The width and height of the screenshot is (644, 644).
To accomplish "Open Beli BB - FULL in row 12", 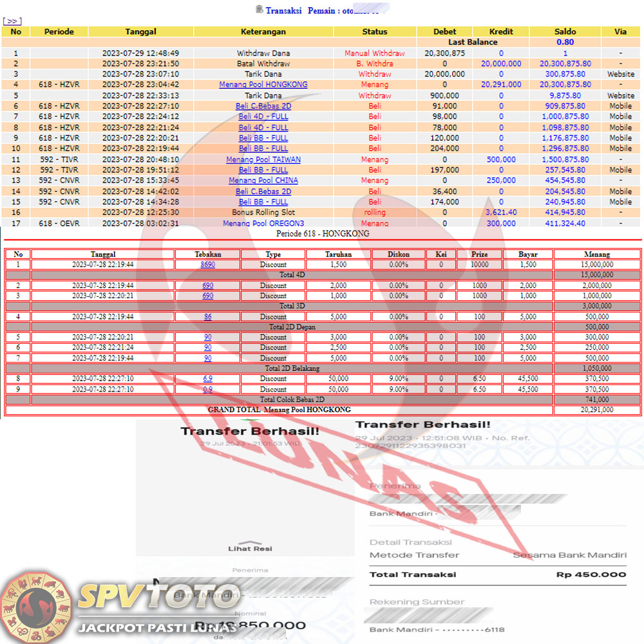I will click(263, 170).
